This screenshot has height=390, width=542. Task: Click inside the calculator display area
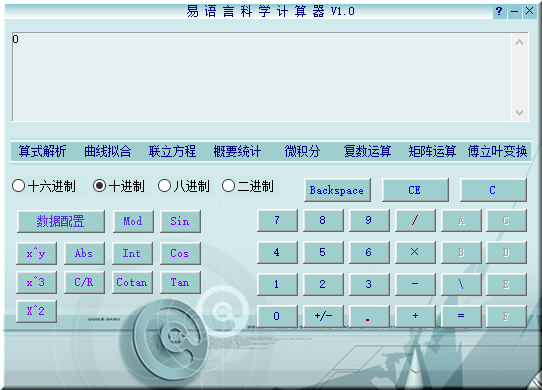coord(262,77)
